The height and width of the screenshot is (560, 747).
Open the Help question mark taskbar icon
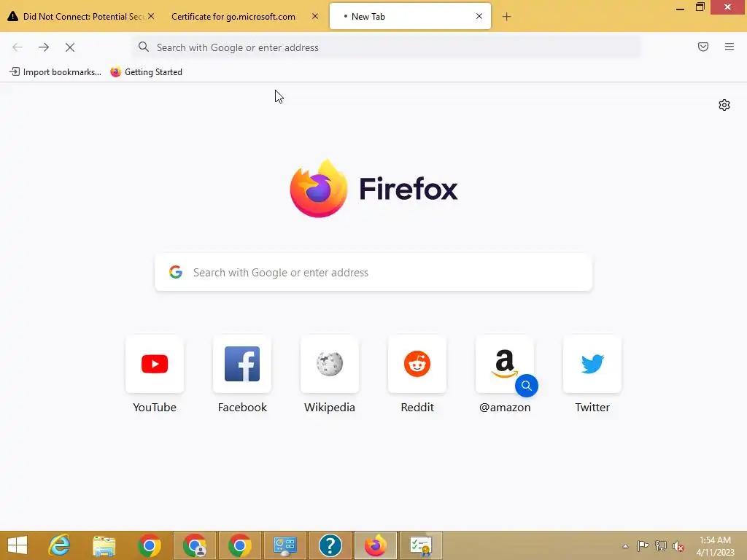330,545
